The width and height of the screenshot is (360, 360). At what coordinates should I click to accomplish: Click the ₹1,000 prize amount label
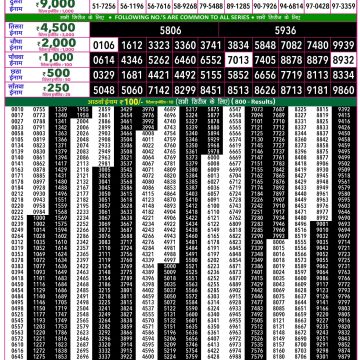click(56, 58)
